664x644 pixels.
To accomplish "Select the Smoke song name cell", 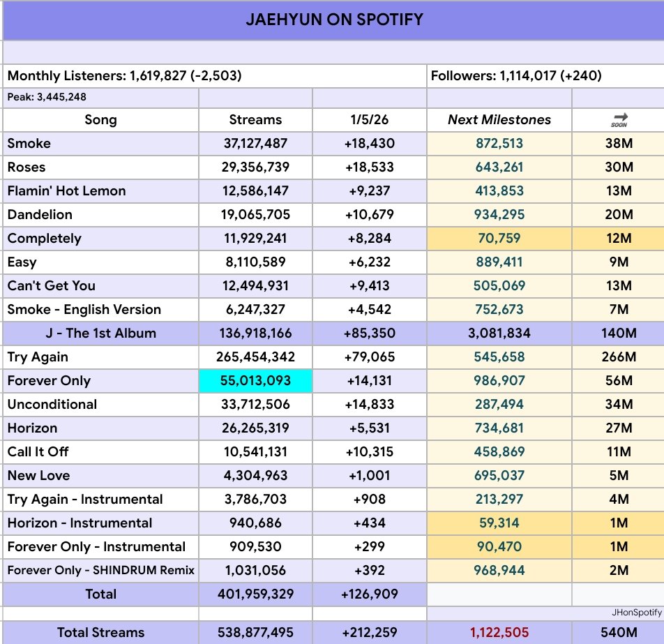I will (x=100, y=144).
